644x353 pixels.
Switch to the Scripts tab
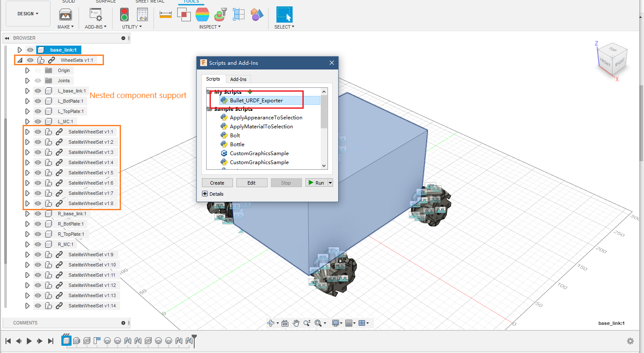click(x=213, y=79)
